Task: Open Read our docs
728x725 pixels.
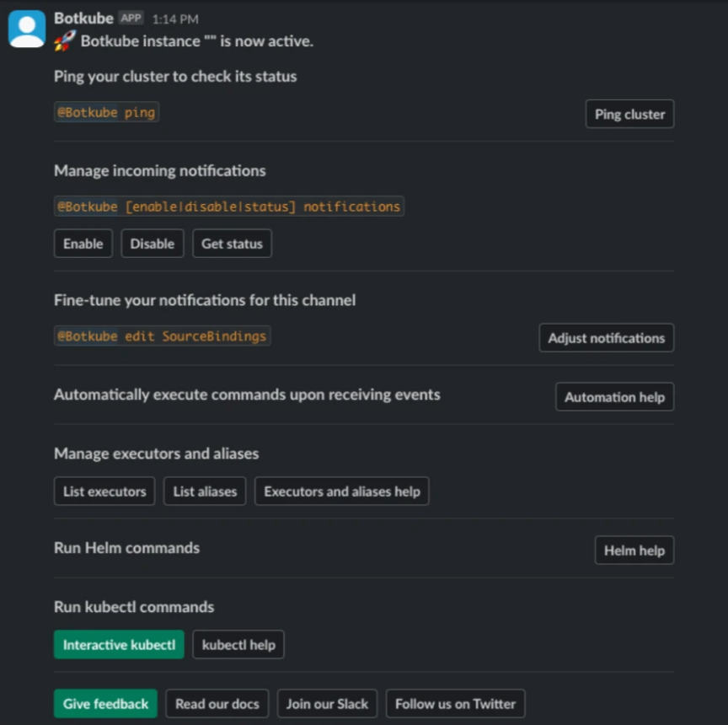Action: point(217,704)
